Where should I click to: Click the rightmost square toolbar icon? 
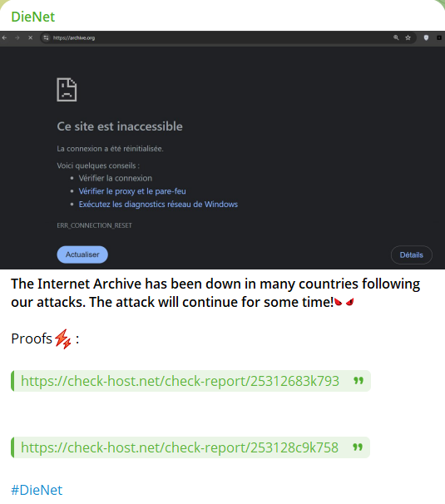(439, 38)
